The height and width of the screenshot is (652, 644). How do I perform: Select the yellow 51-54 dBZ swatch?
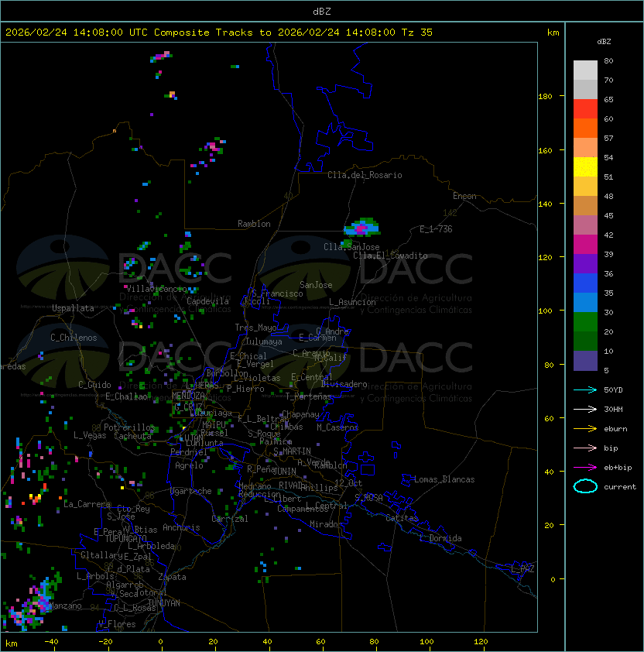(x=585, y=166)
